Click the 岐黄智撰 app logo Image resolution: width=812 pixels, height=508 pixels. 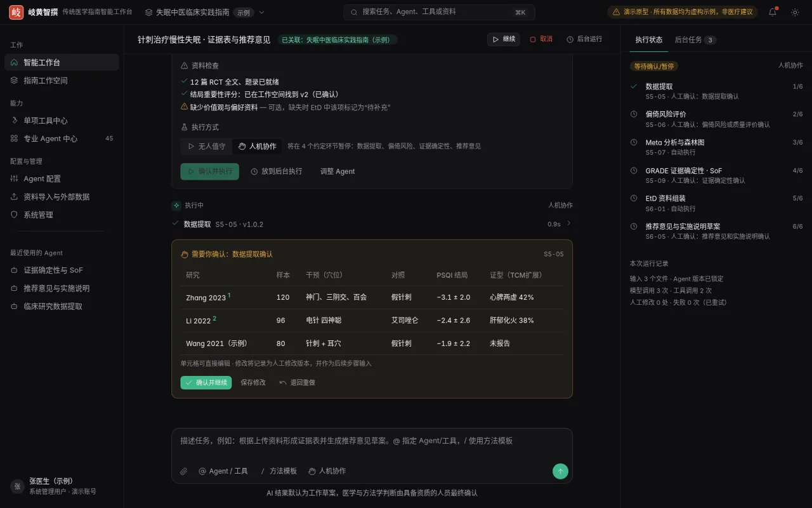click(16, 12)
